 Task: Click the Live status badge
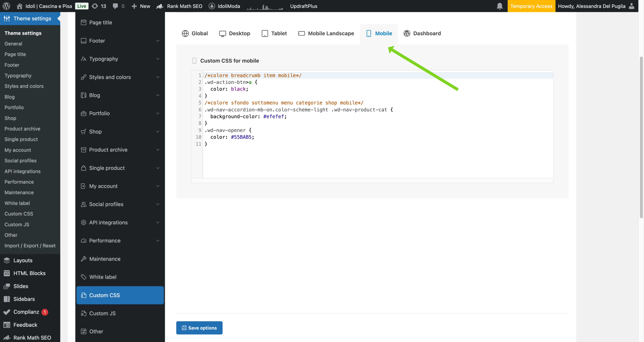click(82, 6)
